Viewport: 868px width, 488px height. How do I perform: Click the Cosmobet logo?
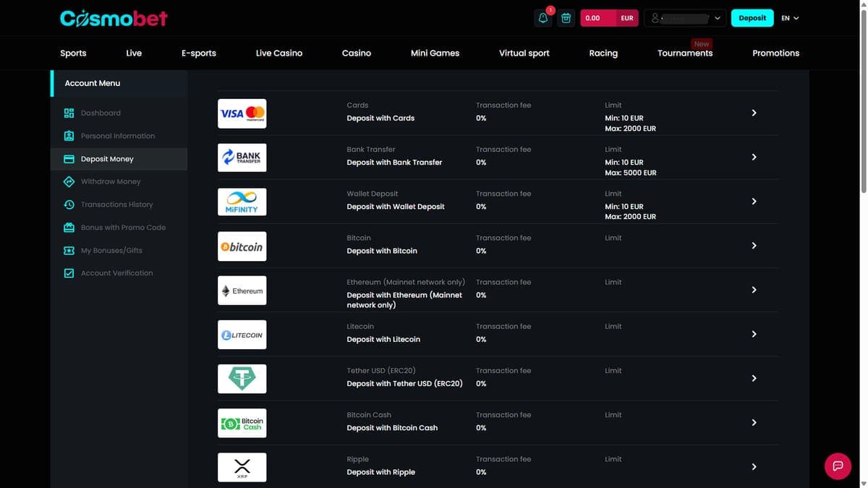pos(114,18)
